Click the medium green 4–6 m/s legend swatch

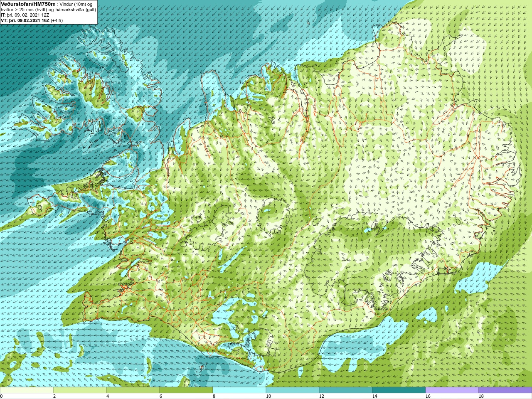(133, 390)
